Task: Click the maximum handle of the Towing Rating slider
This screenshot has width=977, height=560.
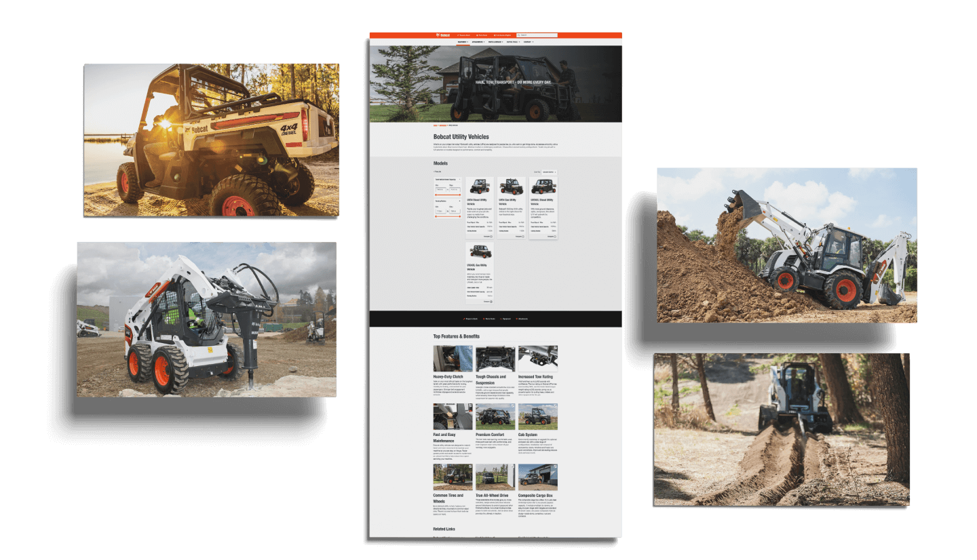Action: [460, 218]
